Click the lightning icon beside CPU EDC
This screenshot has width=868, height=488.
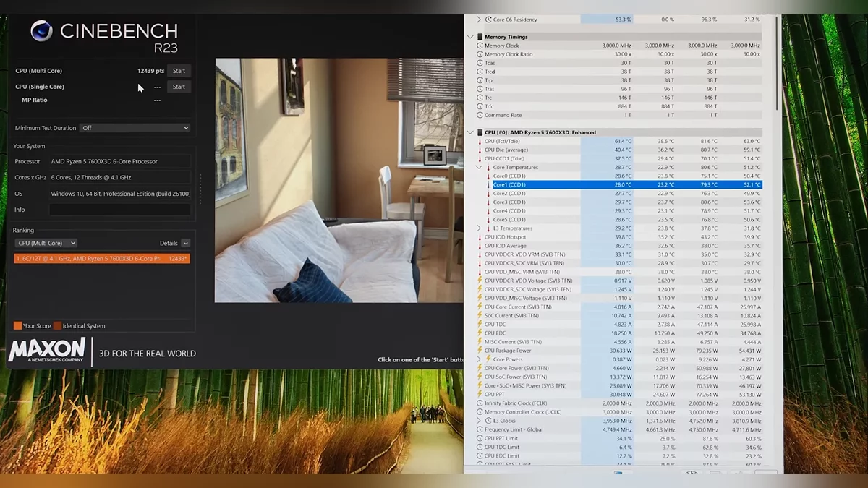[x=480, y=333]
